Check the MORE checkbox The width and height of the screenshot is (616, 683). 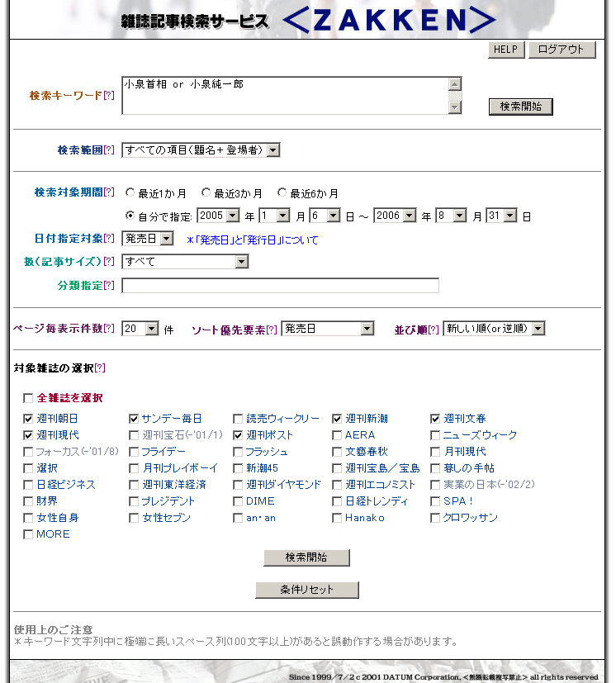28,535
